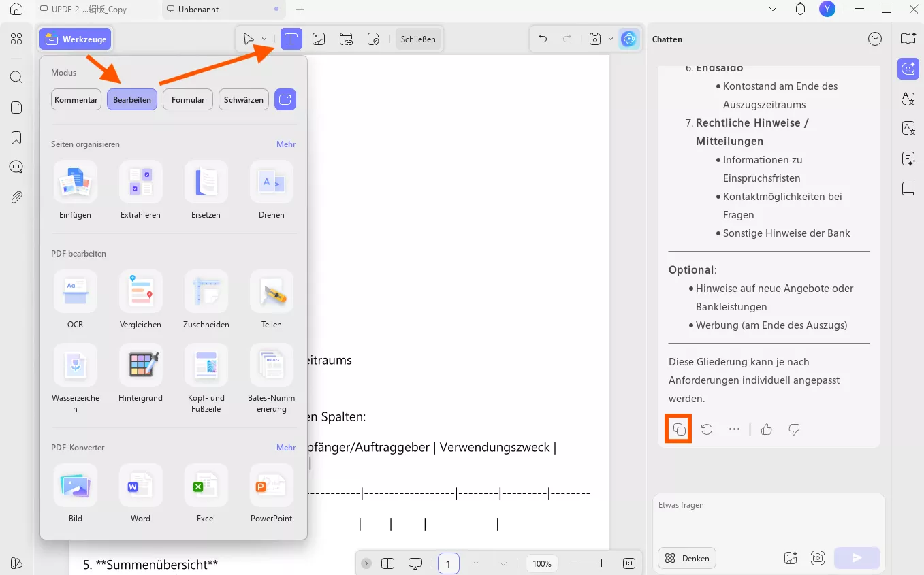Switch to Bearbeiten mode

(132, 99)
